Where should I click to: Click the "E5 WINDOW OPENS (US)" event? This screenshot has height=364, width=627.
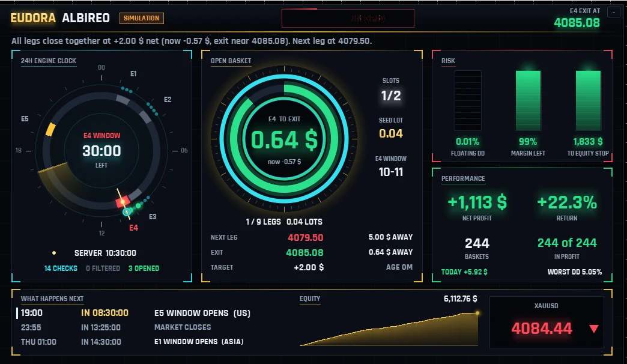click(202, 313)
